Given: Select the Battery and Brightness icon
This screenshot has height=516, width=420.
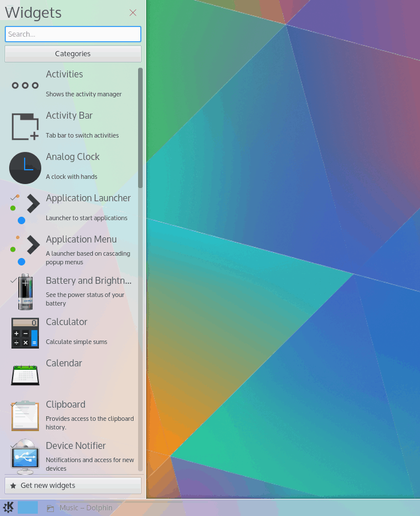Looking at the screenshot, I should tap(25, 292).
